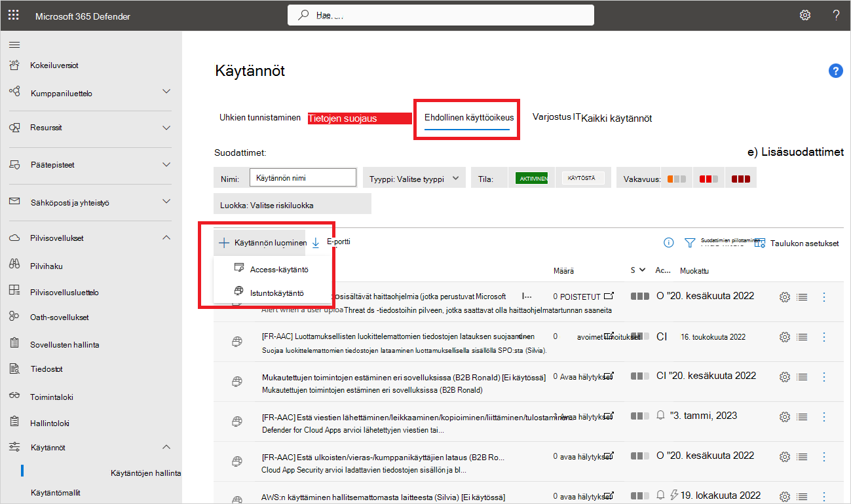Select Käytäntöjen hallinta
The width and height of the screenshot is (851, 504).
point(145,473)
